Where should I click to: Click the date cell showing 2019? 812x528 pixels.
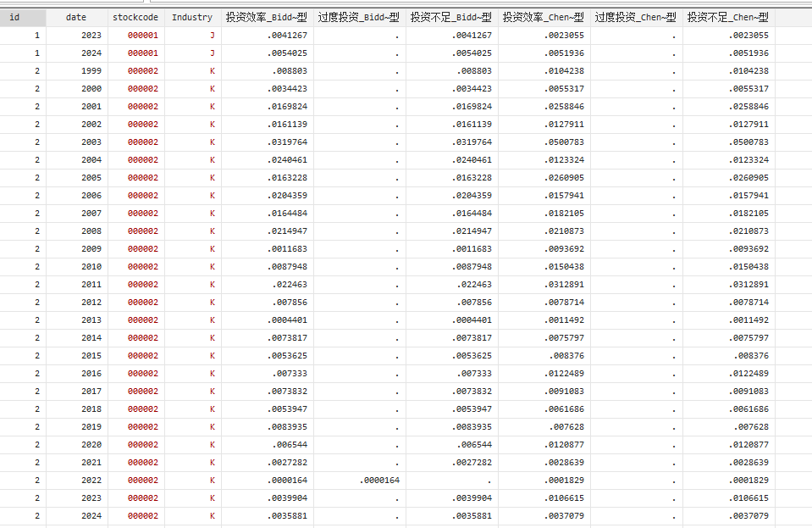tap(77, 427)
